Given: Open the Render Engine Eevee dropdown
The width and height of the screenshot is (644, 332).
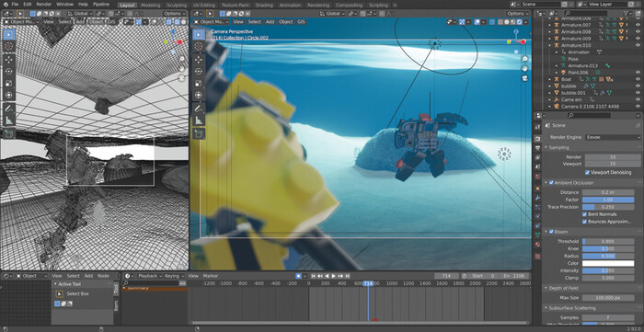Looking at the screenshot, I should [x=613, y=137].
